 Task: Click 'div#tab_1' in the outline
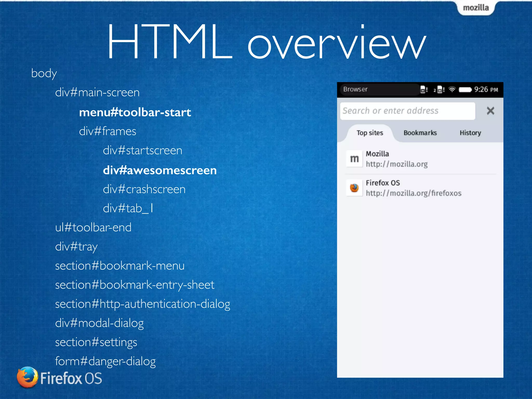point(128,208)
